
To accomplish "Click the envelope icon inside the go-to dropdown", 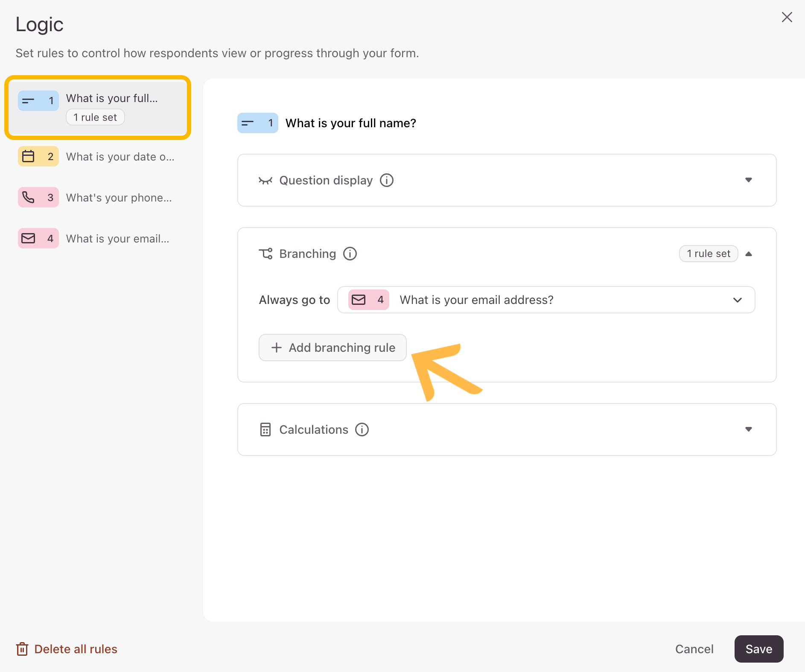I will point(359,300).
